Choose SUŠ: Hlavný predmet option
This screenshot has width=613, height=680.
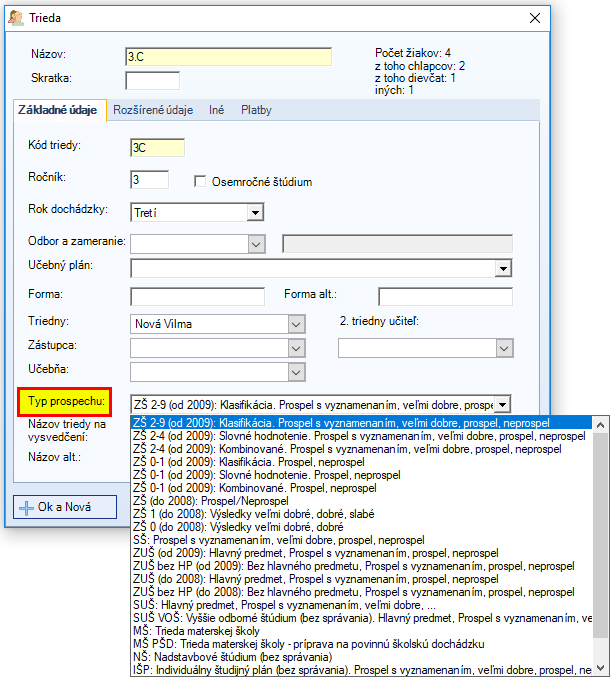[x=362, y=605]
